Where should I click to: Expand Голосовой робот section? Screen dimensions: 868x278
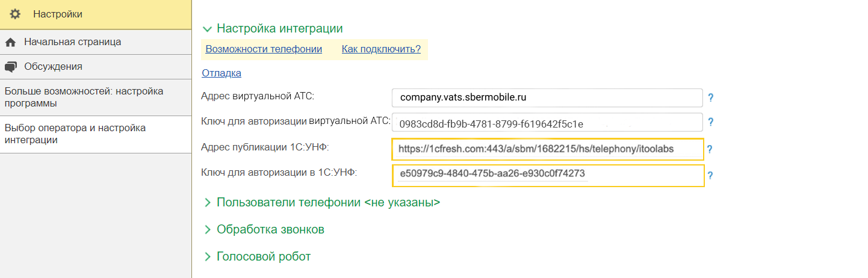(x=208, y=257)
